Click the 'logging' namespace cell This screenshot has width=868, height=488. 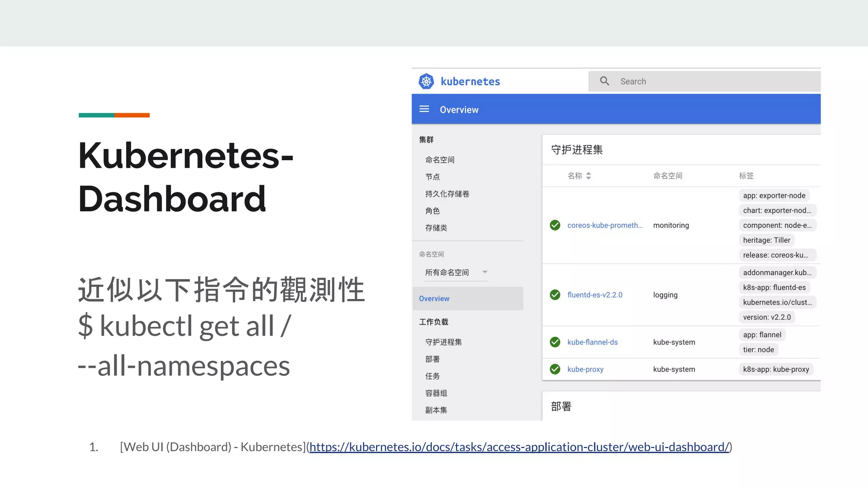click(665, 294)
